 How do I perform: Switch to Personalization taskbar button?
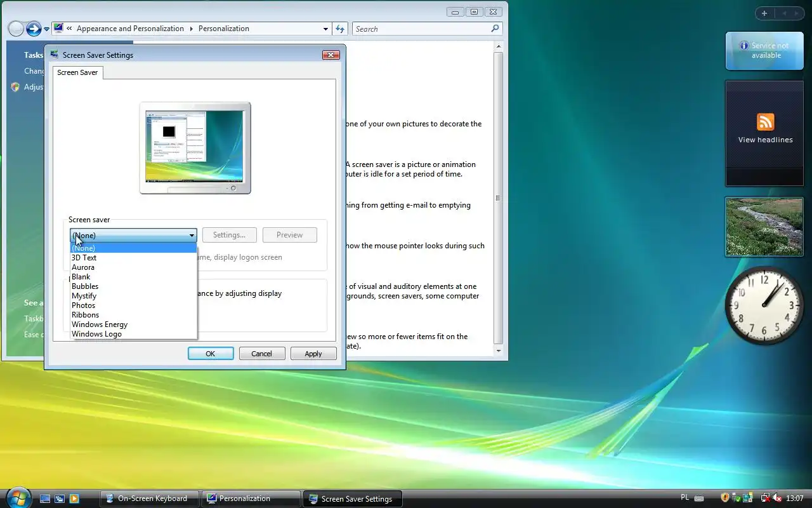251,498
